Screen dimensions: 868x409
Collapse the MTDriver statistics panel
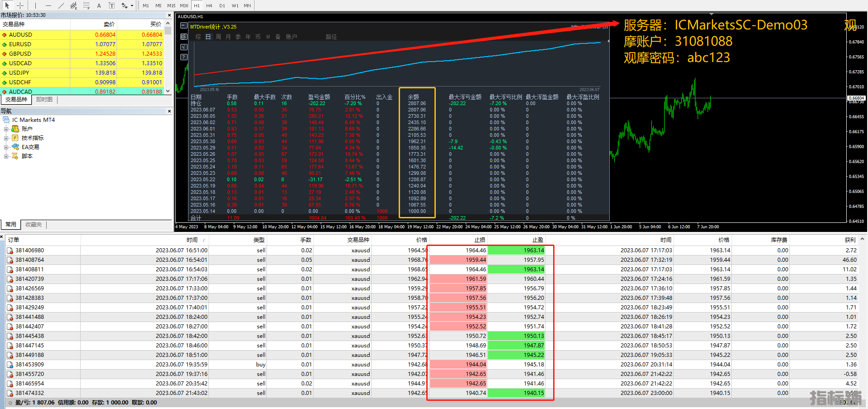point(183,26)
